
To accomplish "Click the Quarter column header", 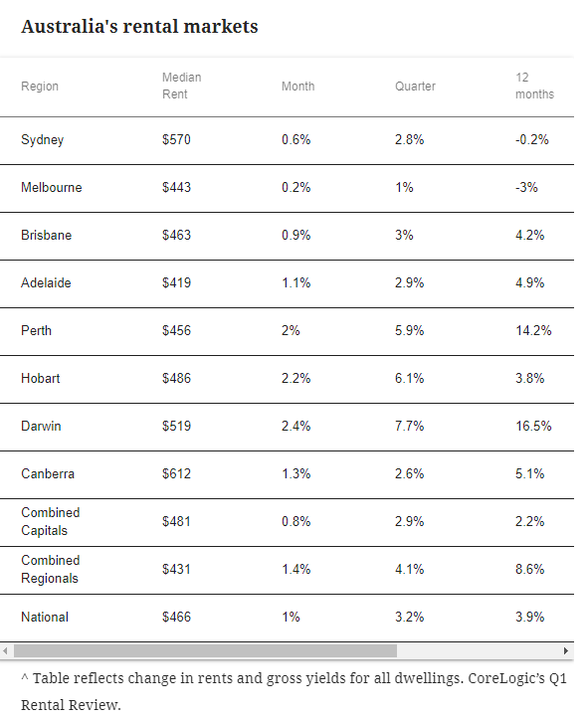I will 415,87.
